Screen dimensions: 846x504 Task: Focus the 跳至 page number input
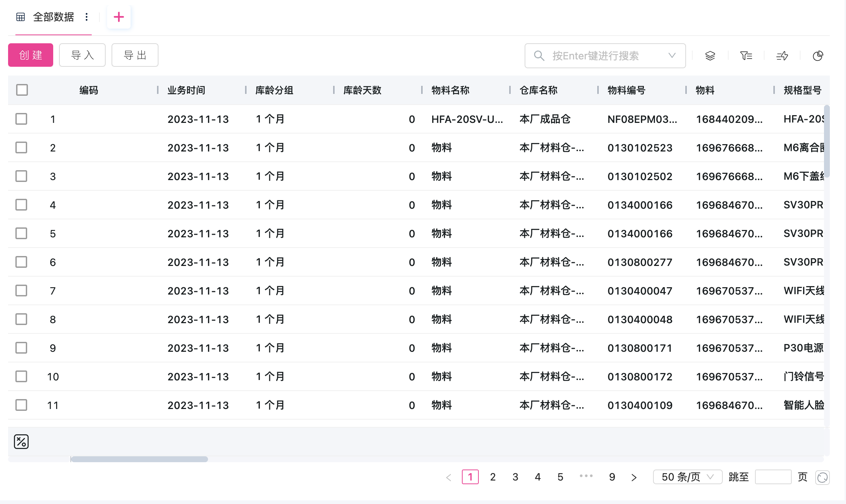[773, 477]
